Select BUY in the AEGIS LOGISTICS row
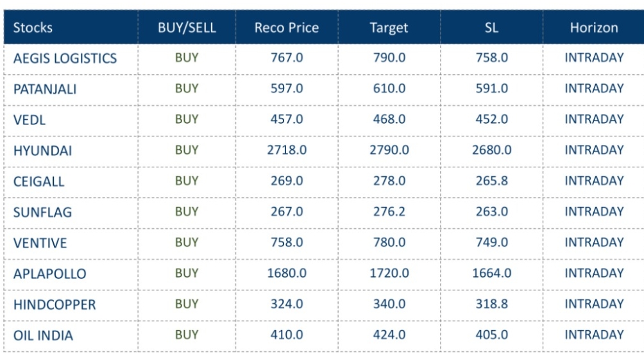 187,58
